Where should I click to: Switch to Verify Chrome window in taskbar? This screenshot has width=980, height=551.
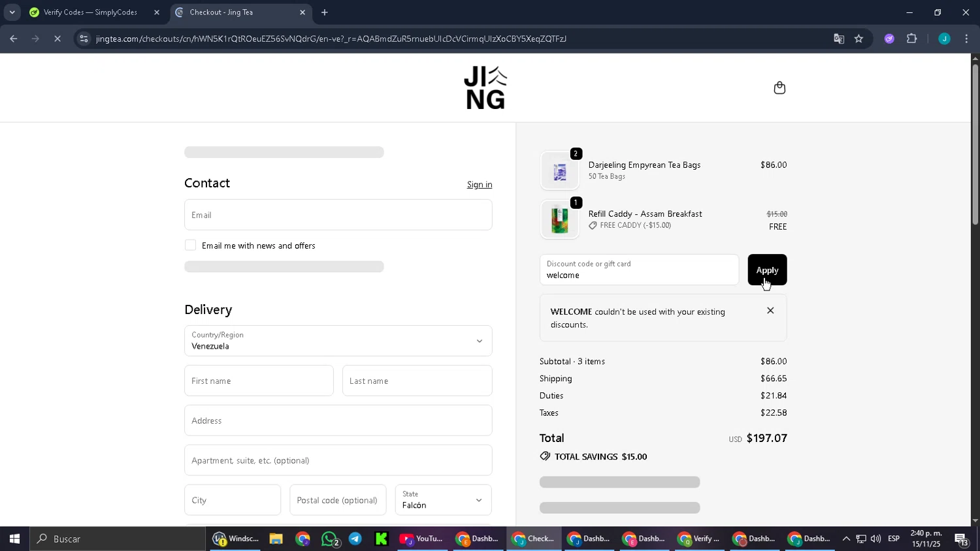[698, 539]
